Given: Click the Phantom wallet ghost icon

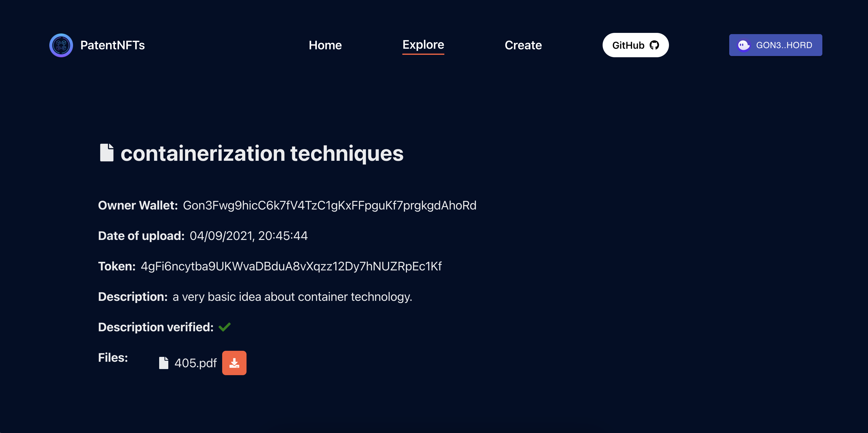Looking at the screenshot, I should [743, 45].
